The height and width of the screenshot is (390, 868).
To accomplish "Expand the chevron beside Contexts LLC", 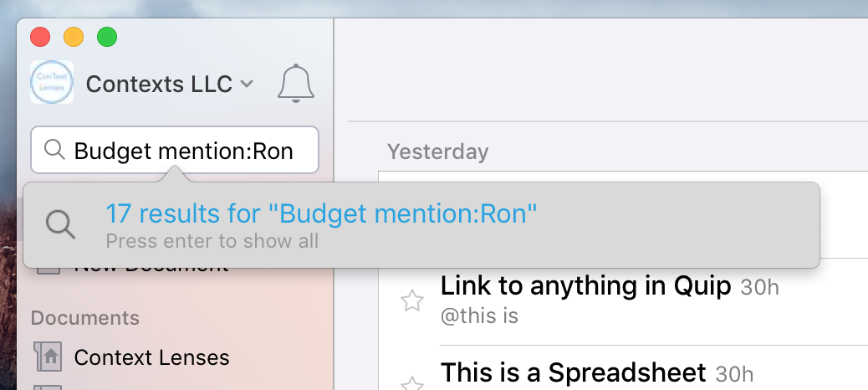I will pyautogui.click(x=247, y=84).
